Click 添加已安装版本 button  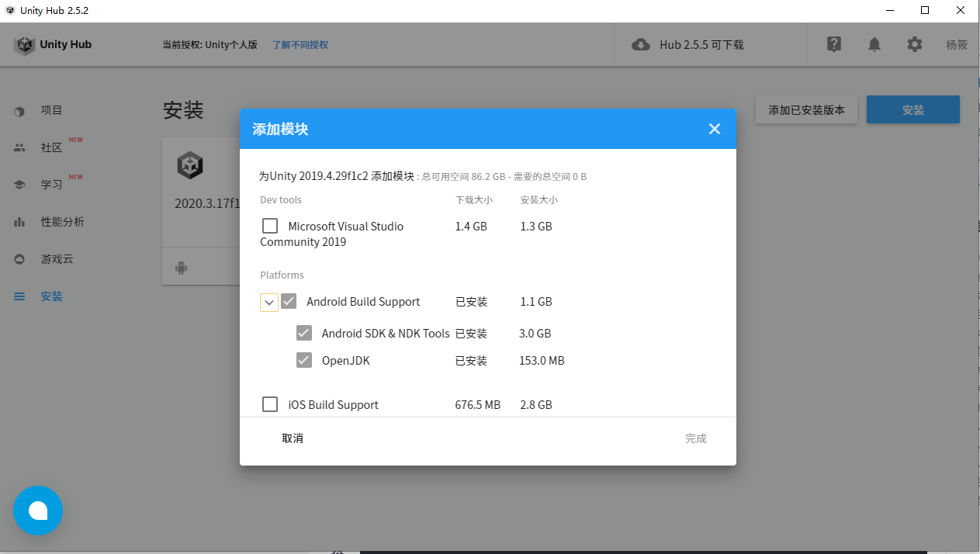[x=806, y=109]
